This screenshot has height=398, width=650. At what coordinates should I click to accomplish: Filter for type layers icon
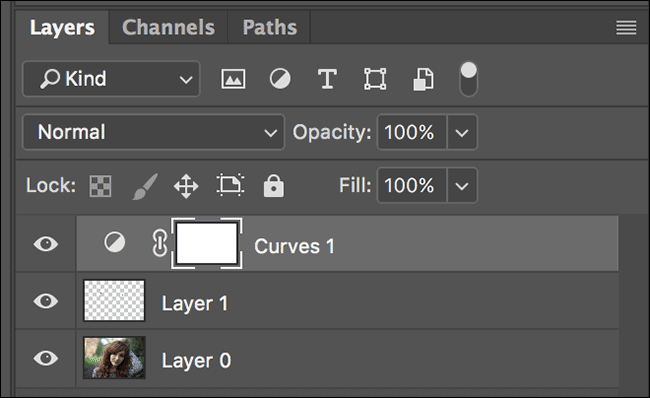pos(327,79)
